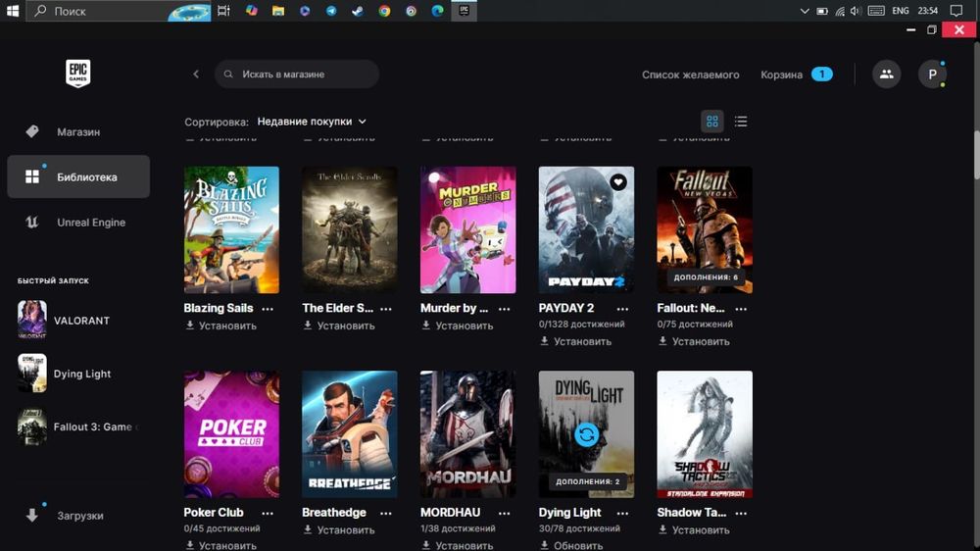Open the notification center icon
980x551 pixels.
click(956, 11)
